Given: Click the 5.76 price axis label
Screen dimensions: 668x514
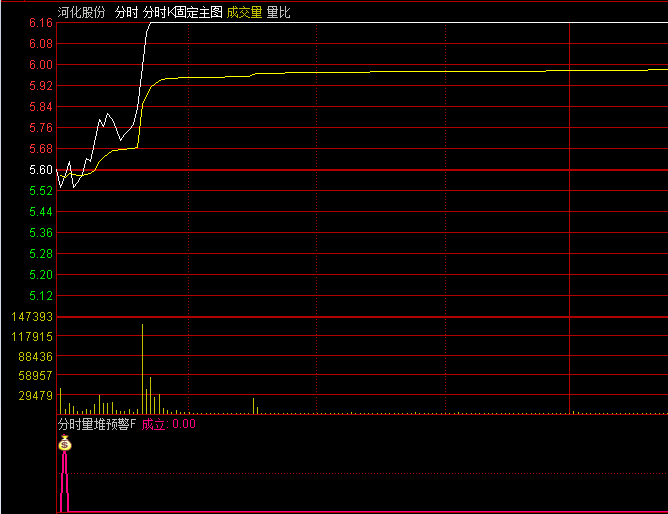Looking at the screenshot, I should [x=41, y=128].
